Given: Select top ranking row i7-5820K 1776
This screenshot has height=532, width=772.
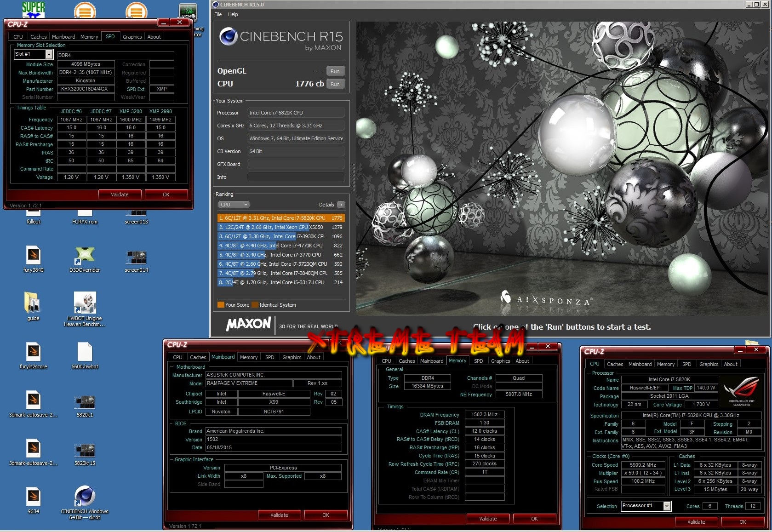Looking at the screenshot, I should pyautogui.click(x=280, y=218).
